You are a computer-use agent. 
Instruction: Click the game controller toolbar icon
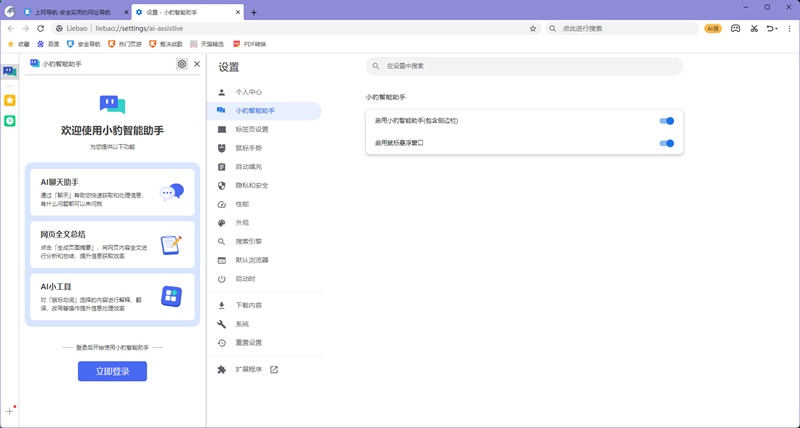coord(735,29)
